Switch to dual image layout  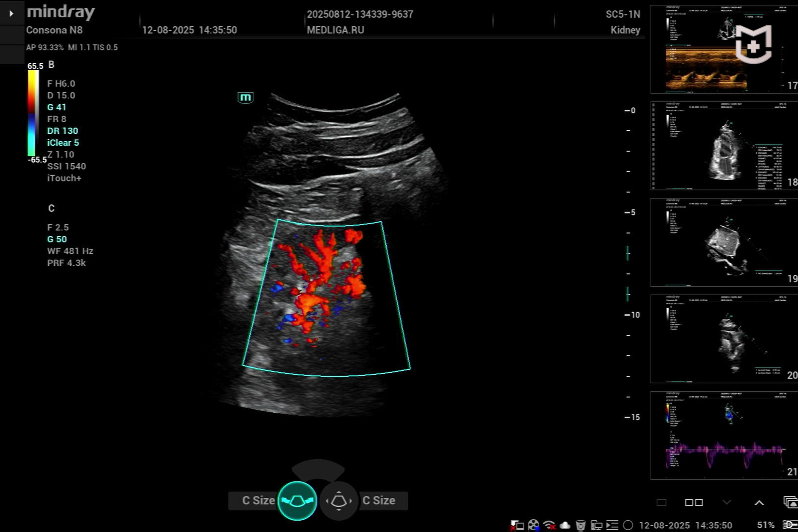[x=694, y=502]
